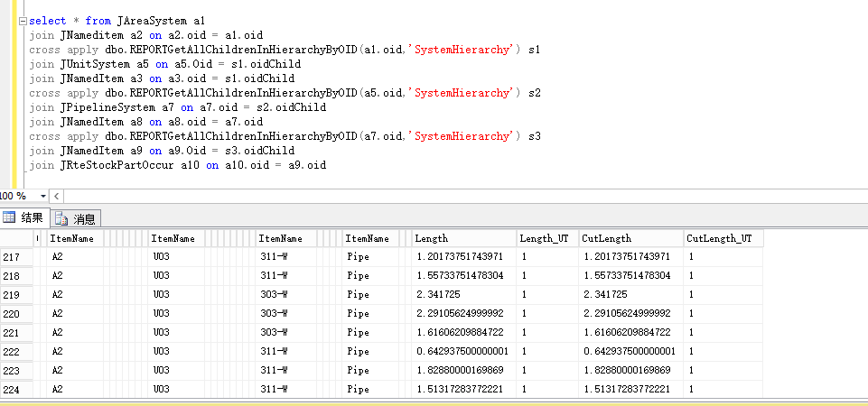Select row header 223

[x=16, y=371]
